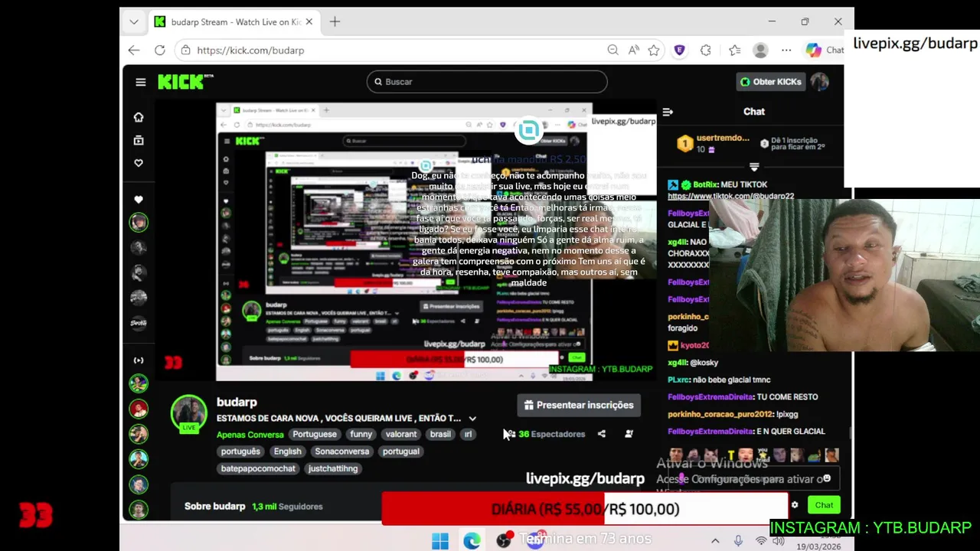Select the português tag
The height and width of the screenshot is (551, 980).
click(x=241, y=452)
